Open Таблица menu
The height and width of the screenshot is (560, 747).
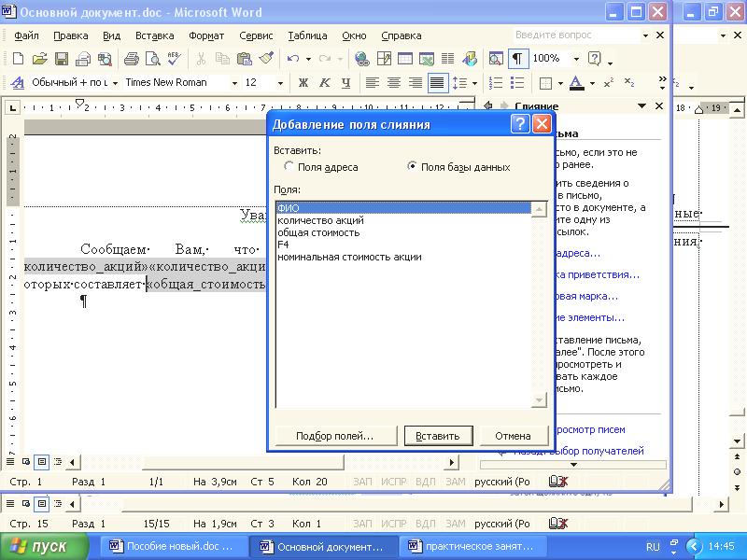tap(307, 35)
